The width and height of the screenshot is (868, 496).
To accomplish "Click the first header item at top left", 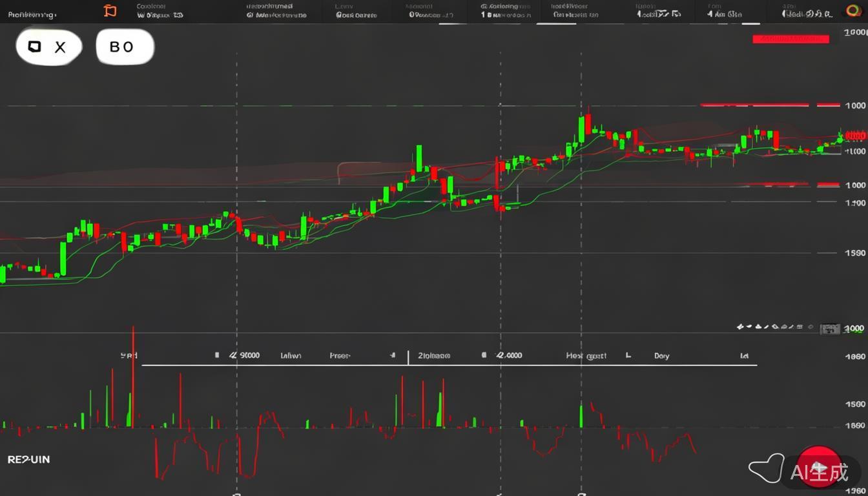I will click(32, 14).
